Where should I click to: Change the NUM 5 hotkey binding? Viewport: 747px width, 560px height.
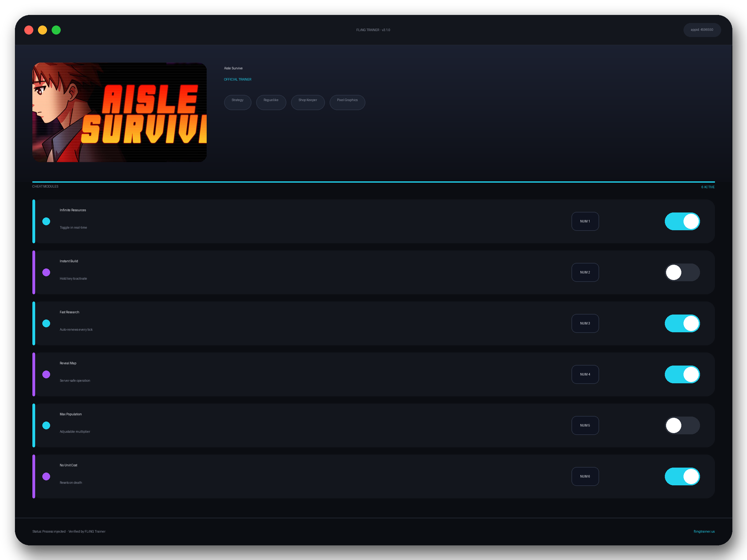tap(585, 425)
